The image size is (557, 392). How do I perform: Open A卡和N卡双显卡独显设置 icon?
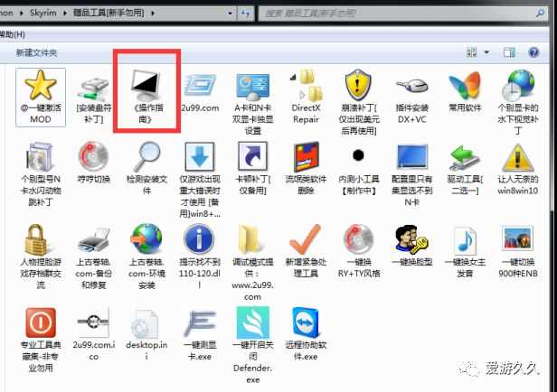(253, 87)
